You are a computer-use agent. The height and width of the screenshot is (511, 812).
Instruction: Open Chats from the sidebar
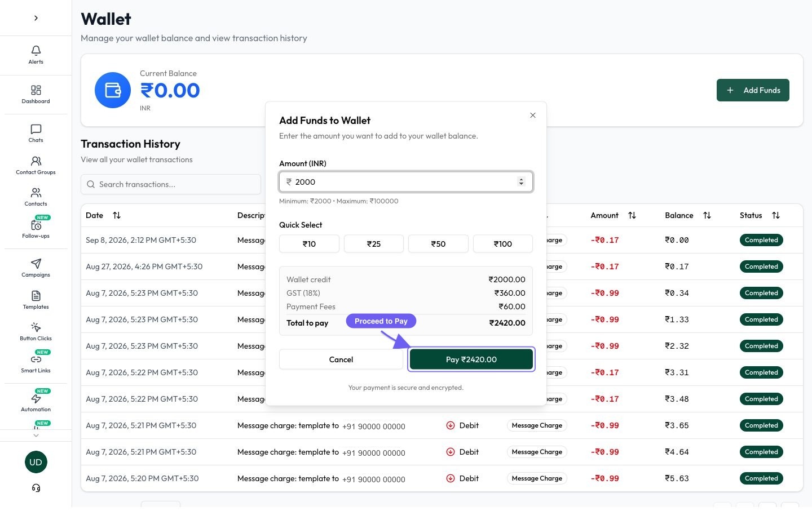[x=36, y=134]
